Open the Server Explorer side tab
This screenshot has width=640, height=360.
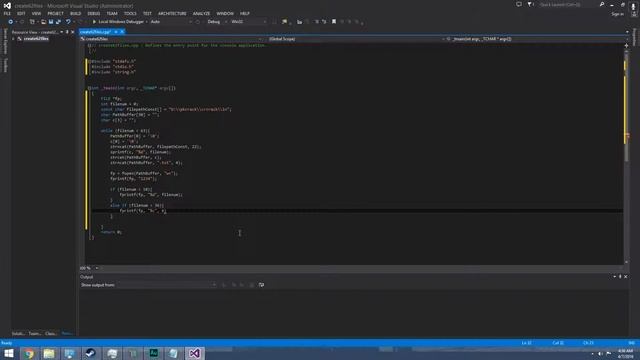(5, 41)
